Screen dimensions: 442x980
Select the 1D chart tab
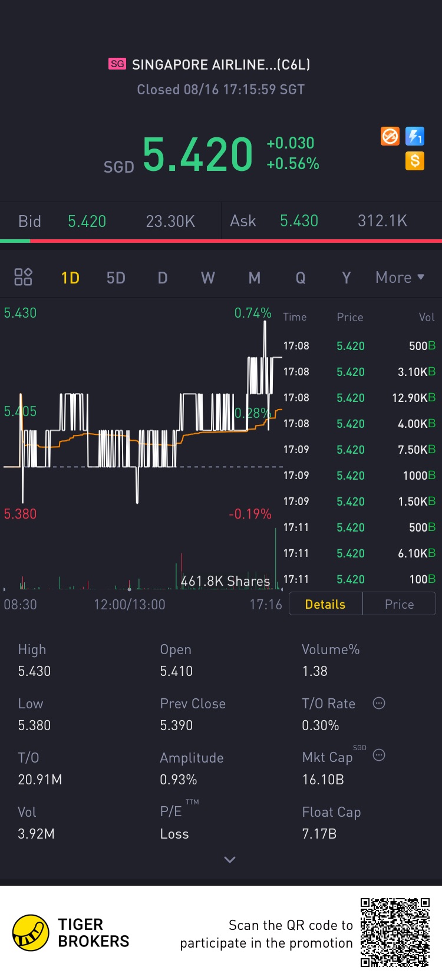tap(70, 278)
